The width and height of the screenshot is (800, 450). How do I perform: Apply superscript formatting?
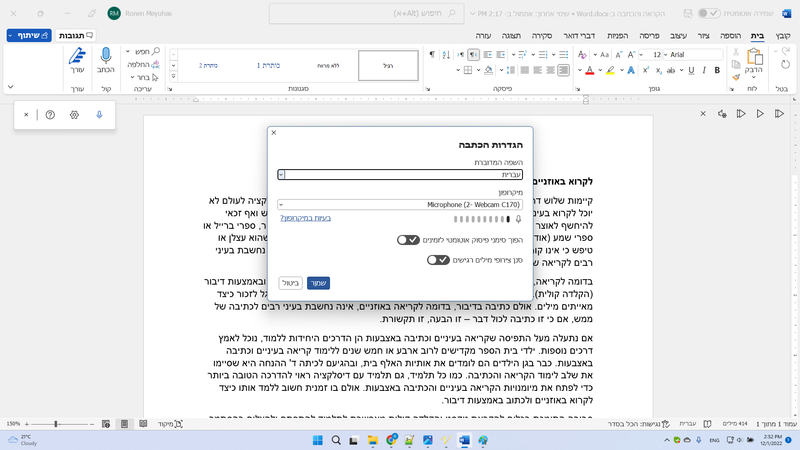pos(646,70)
